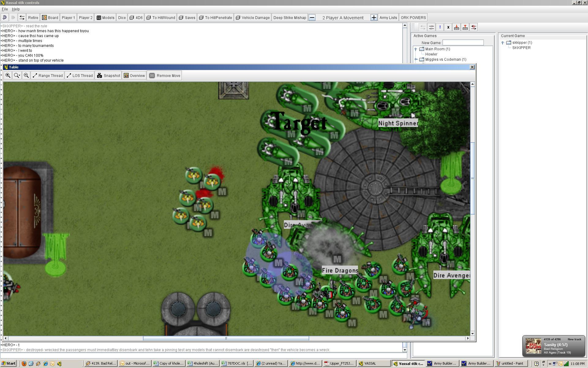
Task: Click the Sanity track notification album art
Action: [533, 346]
